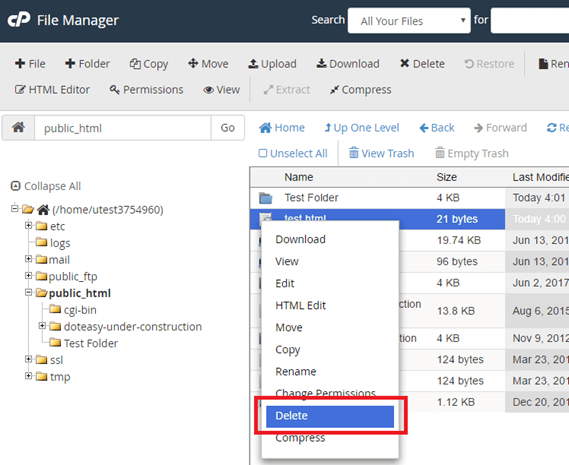Open View Trash bin
Image resolution: width=569 pixels, height=465 pixels.
(x=381, y=153)
